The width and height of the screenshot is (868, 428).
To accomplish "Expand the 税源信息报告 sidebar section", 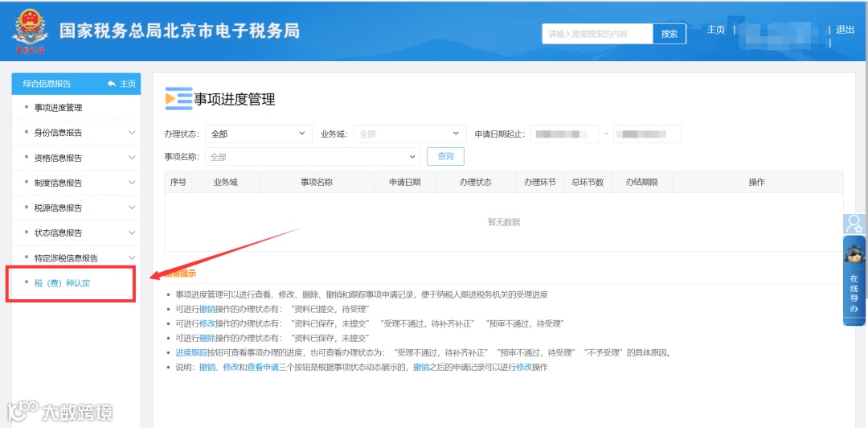I will pyautogui.click(x=76, y=208).
